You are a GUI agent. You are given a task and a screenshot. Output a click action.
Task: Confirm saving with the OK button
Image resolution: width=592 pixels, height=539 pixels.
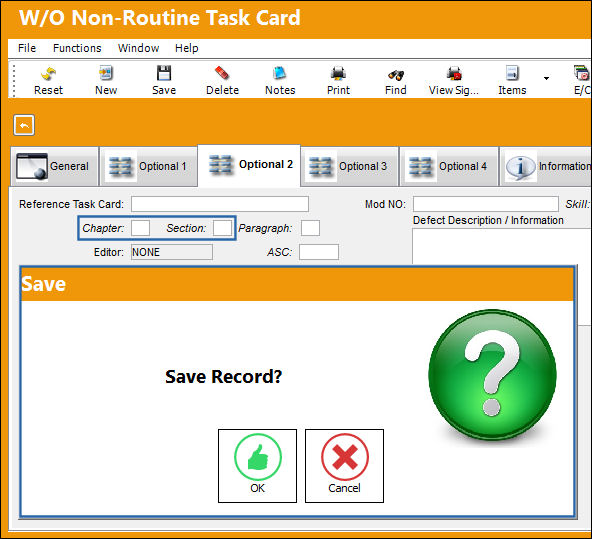click(257, 466)
